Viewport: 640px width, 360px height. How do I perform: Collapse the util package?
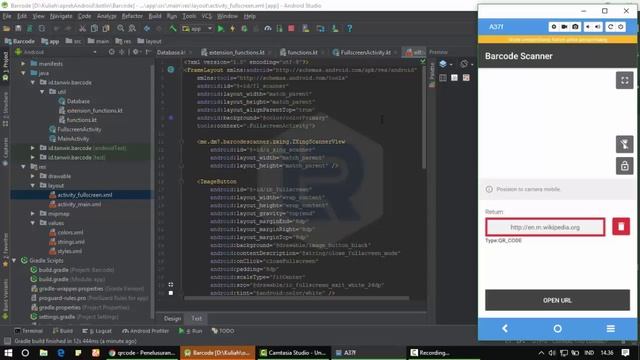(42, 92)
